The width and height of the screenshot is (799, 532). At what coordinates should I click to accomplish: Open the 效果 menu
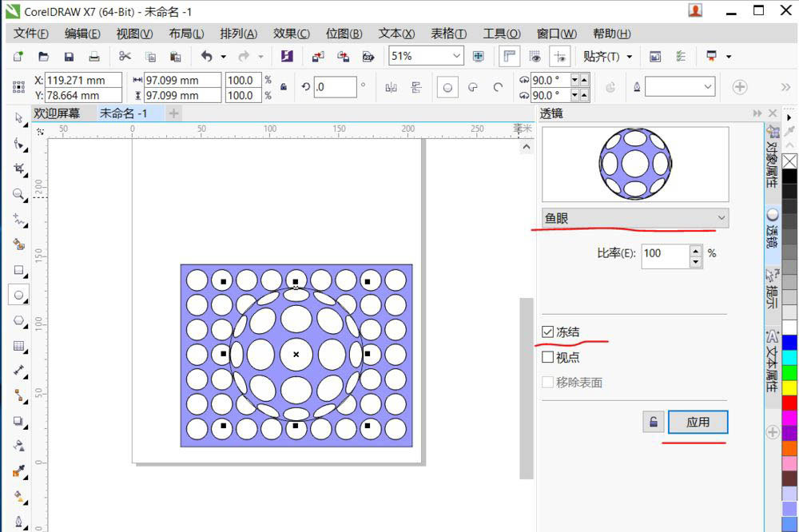[291, 34]
